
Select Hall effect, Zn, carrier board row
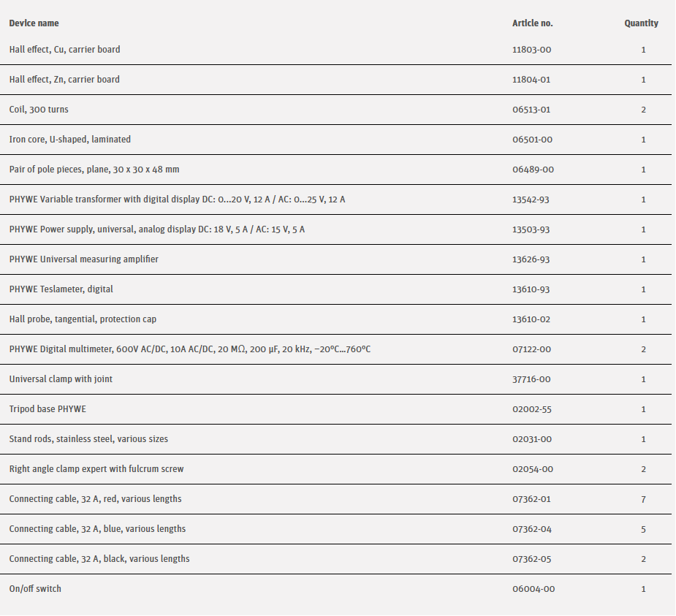pyautogui.click(x=64, y=80)
